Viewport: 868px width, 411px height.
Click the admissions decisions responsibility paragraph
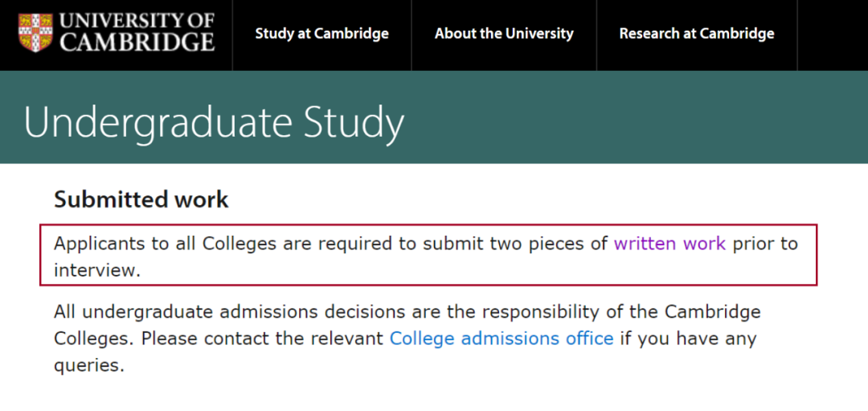[407, 339]
